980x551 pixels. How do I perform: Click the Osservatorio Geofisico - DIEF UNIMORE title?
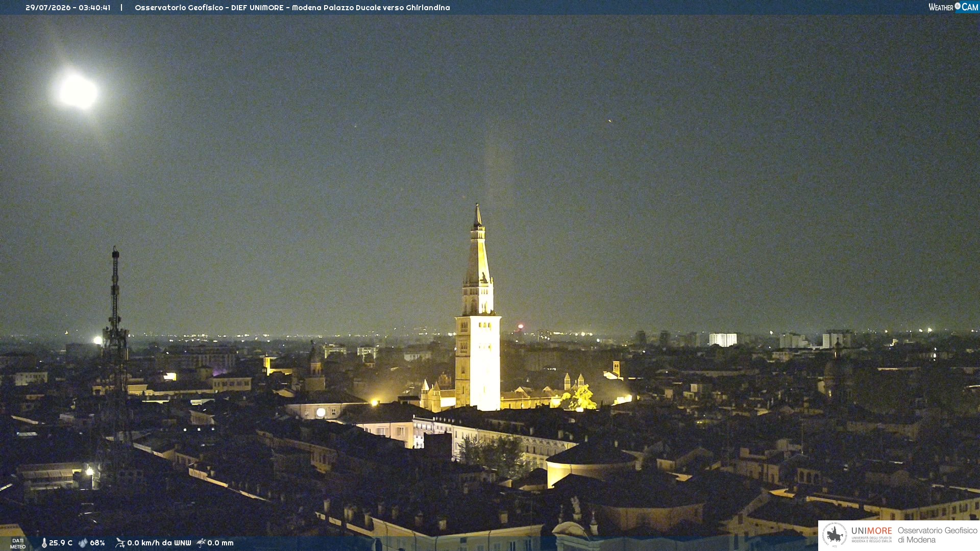pyautogui.click(x=292, y=8)
